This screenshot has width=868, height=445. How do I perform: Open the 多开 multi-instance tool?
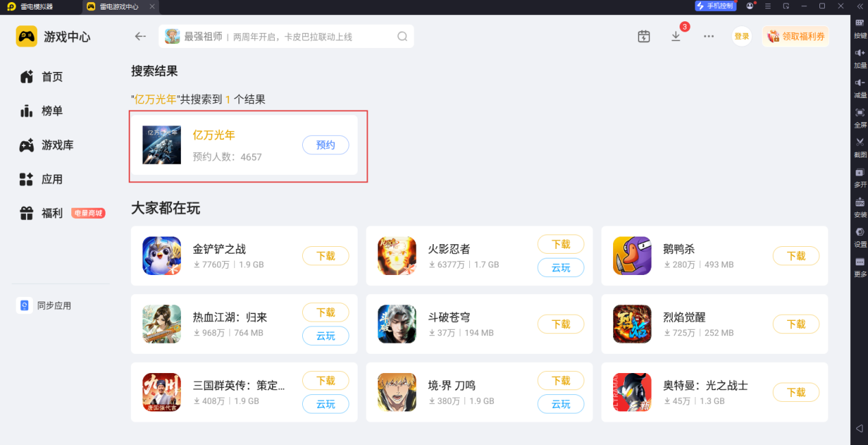860,177
